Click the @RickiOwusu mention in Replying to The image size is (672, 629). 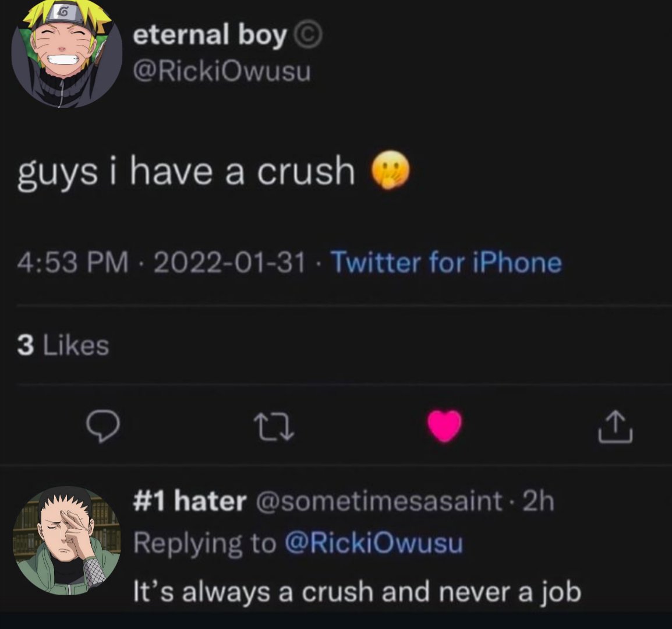click(374, 543)
